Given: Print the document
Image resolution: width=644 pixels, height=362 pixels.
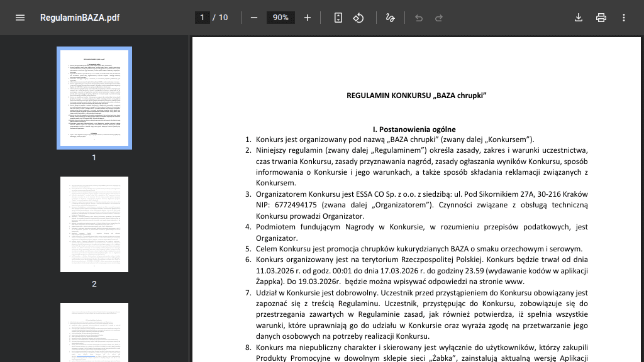Looking at the screenshot, I should [x=601, y=18].
